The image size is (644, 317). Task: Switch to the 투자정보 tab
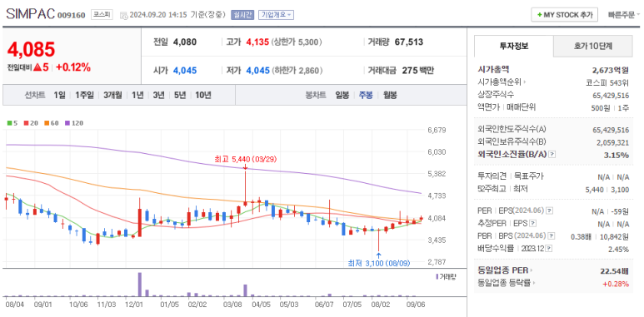514,46
